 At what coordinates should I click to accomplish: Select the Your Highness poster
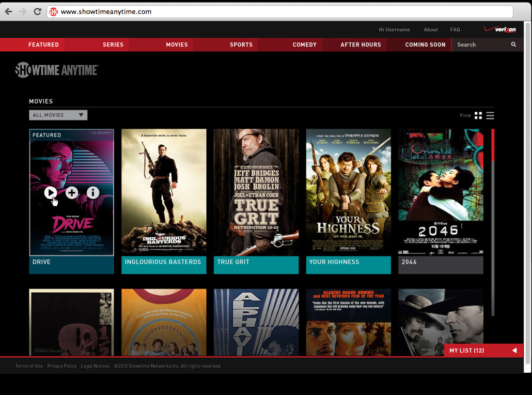point(349,192)
